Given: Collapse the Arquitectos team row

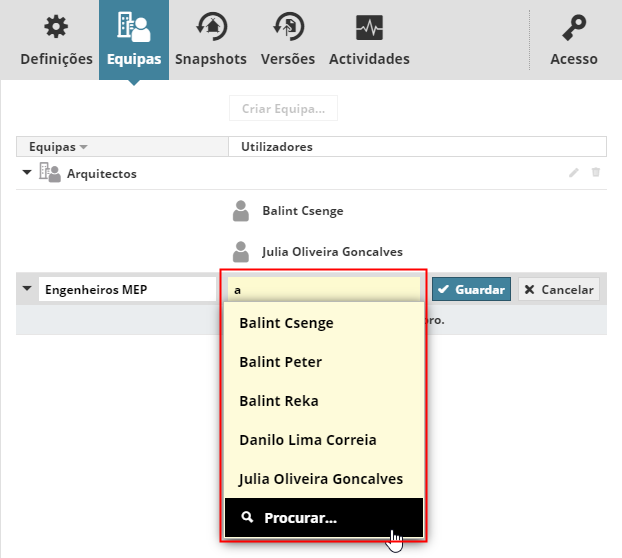Looking at the screenshot, I should tap(26, 173).
